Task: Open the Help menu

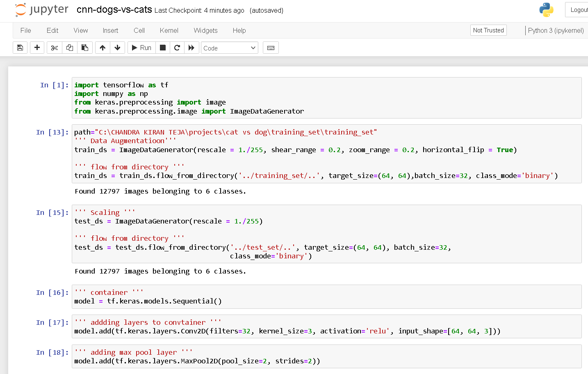Action: click(239, 30)
